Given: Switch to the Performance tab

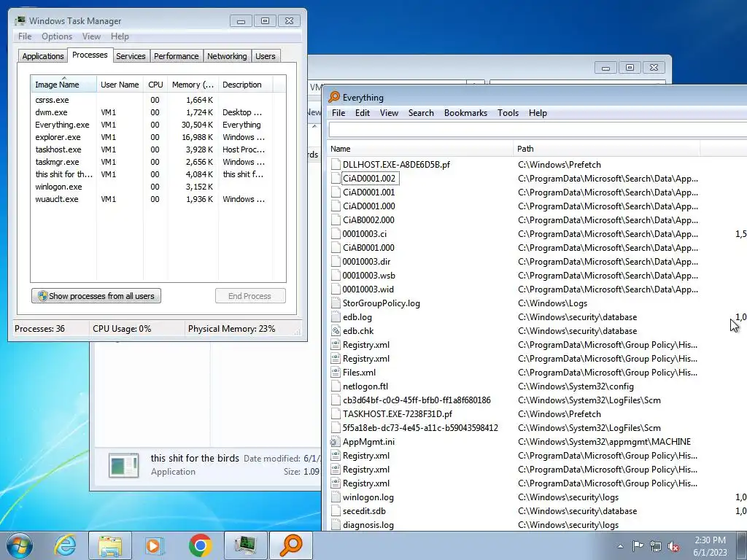Looking at the screenshot, I should [177, 56].
